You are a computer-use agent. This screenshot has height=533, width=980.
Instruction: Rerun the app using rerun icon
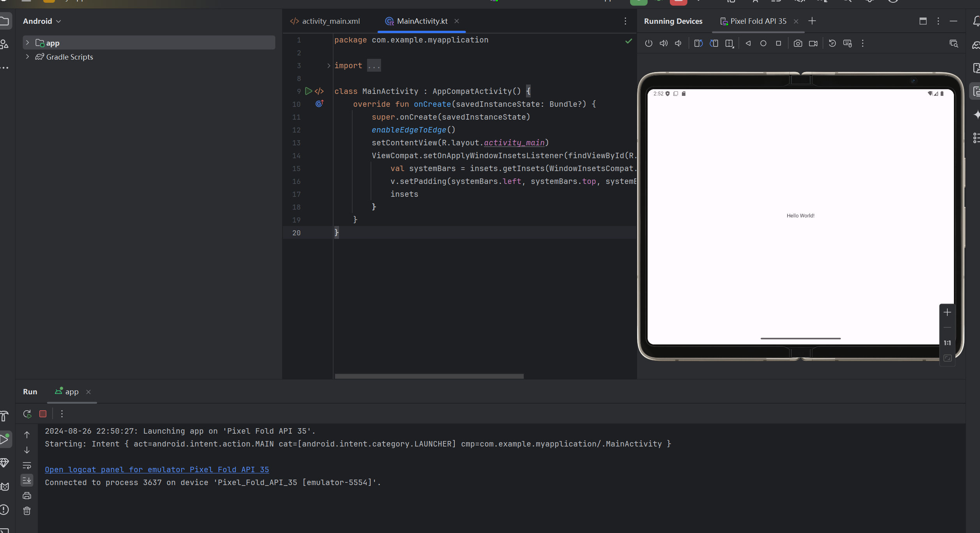[27, 414]
